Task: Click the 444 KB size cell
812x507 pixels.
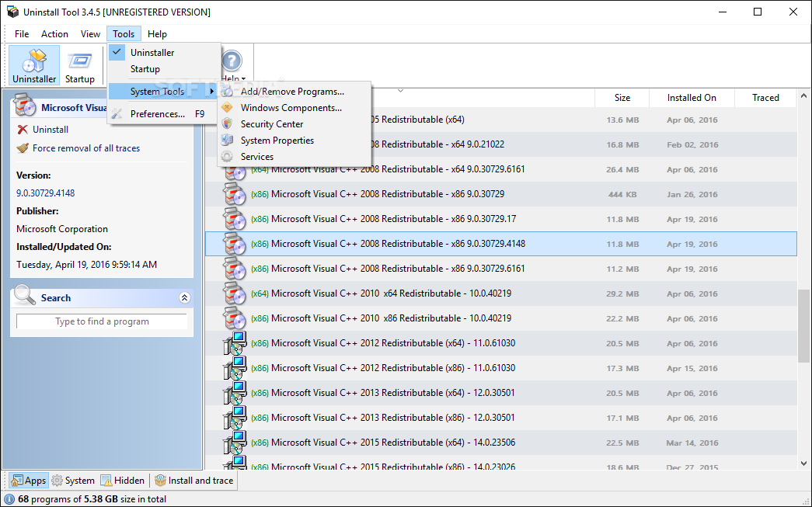Action: pyautogui.click(x=622, y=195)
